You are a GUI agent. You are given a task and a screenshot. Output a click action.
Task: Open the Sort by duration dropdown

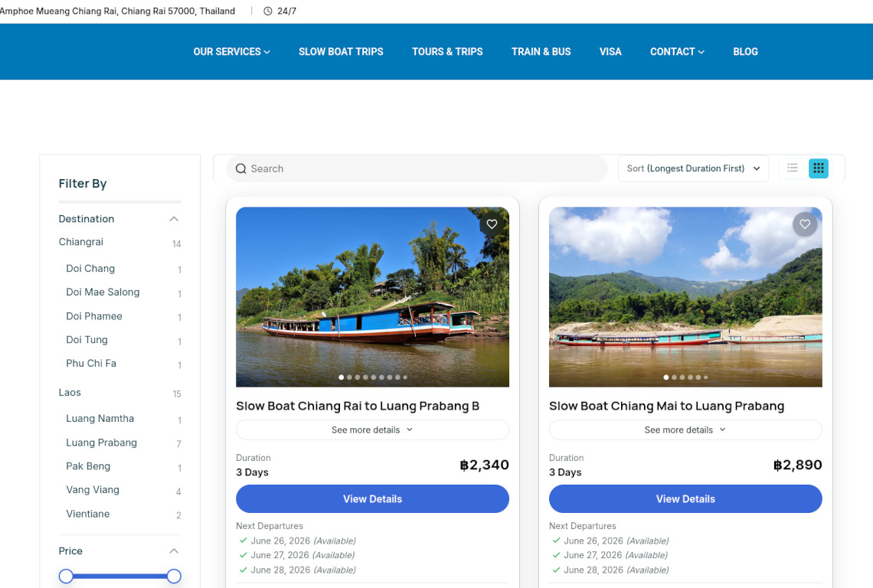pos(693,168)
